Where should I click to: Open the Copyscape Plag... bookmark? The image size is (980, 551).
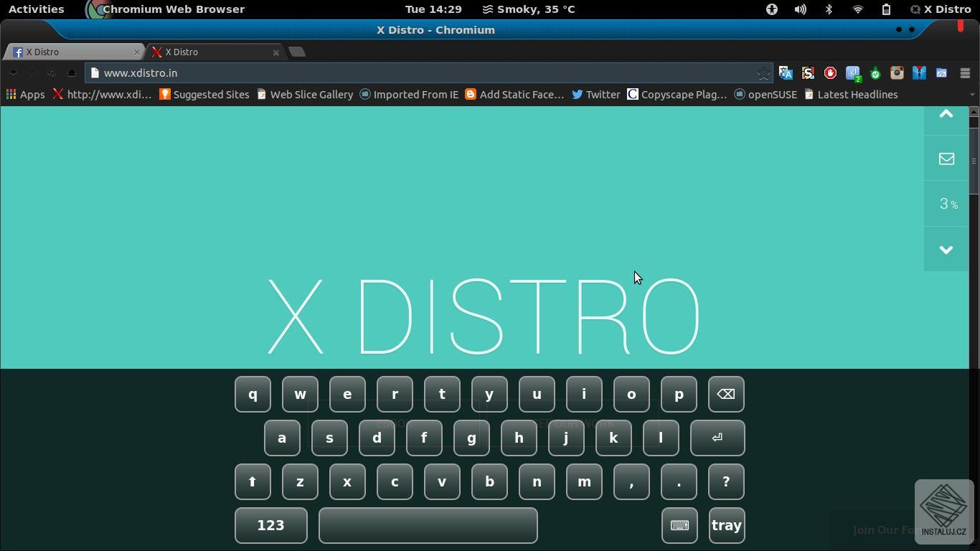[677, 95]
